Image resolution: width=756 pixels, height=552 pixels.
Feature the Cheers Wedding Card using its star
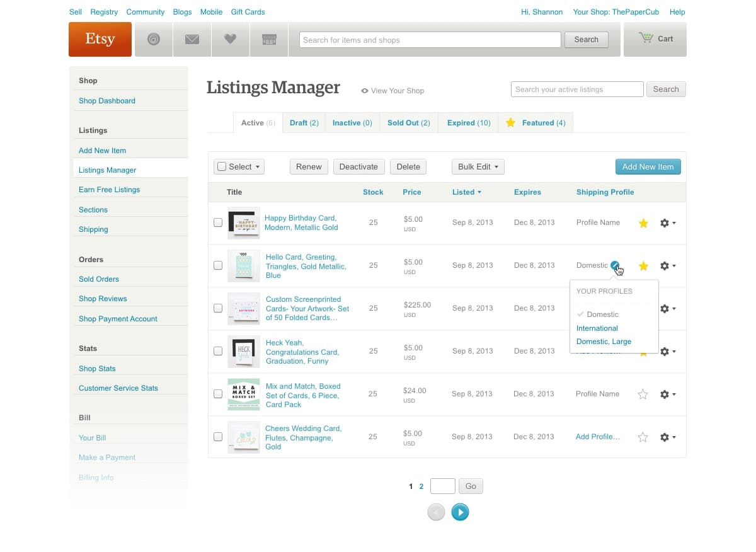[x=643, y=436]
